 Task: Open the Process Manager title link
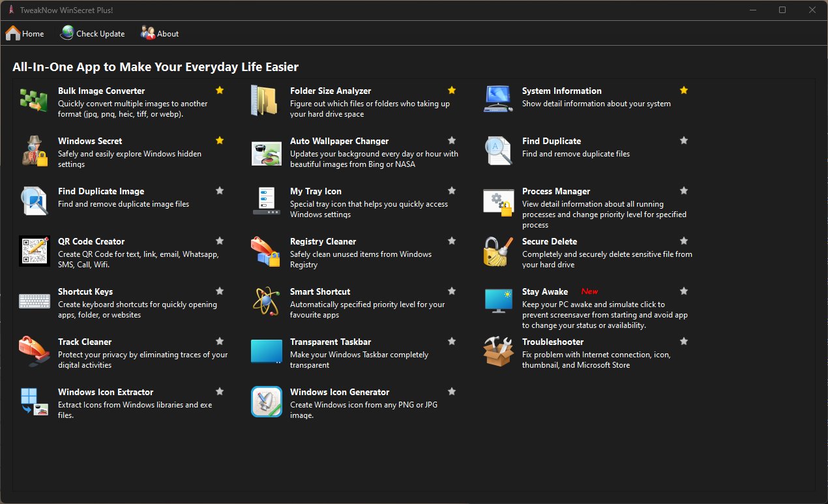click(x=555, y=191)
